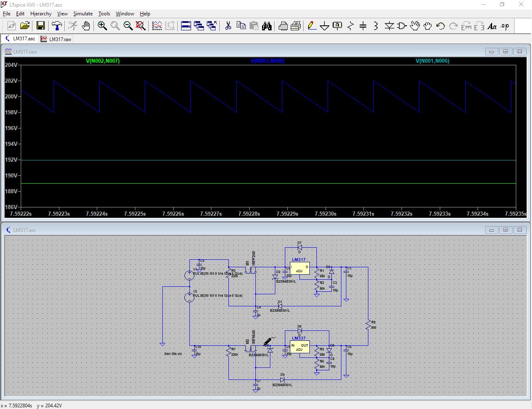
Task: Create a new schematic from the toolbar
Action: point(12,26)
